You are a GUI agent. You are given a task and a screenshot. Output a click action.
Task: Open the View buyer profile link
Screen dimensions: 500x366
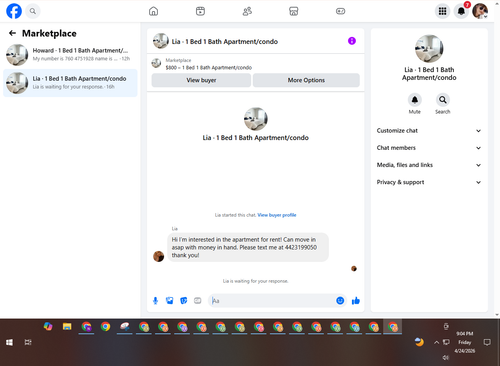click(x=277, y=215)
